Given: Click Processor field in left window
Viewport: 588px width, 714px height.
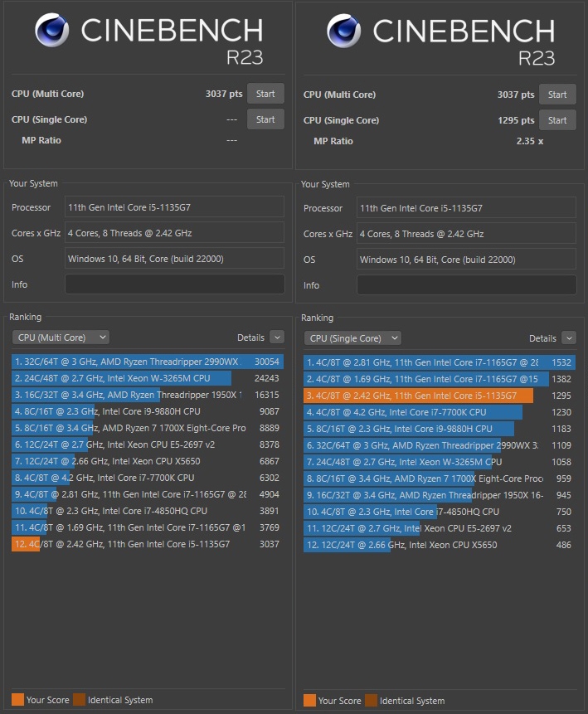Looking at the screenshot, I should [x=175, y=207].
